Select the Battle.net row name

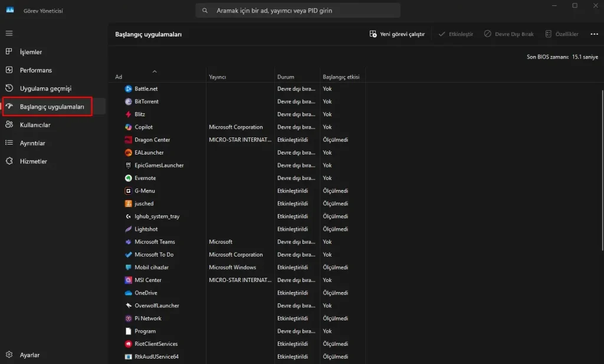point(146,88)
